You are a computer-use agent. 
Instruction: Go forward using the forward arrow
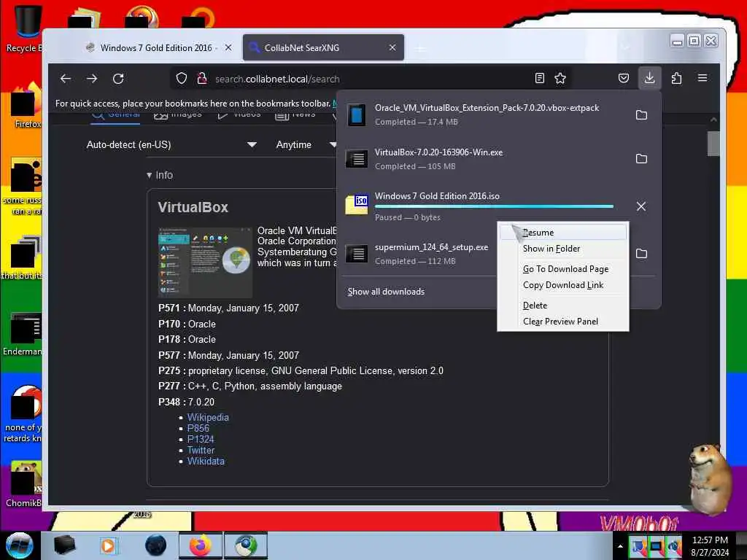coord(92,79)
